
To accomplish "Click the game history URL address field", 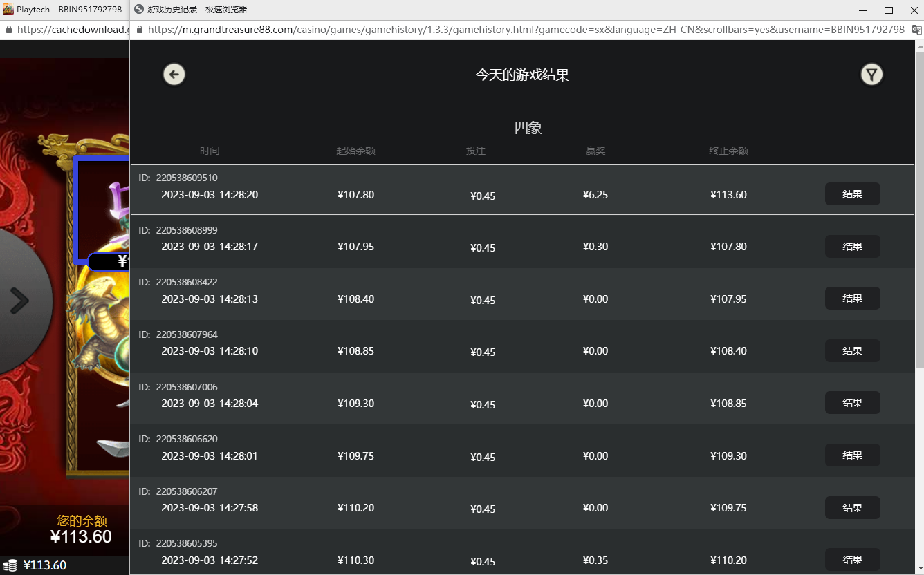I will pos(526,30).
